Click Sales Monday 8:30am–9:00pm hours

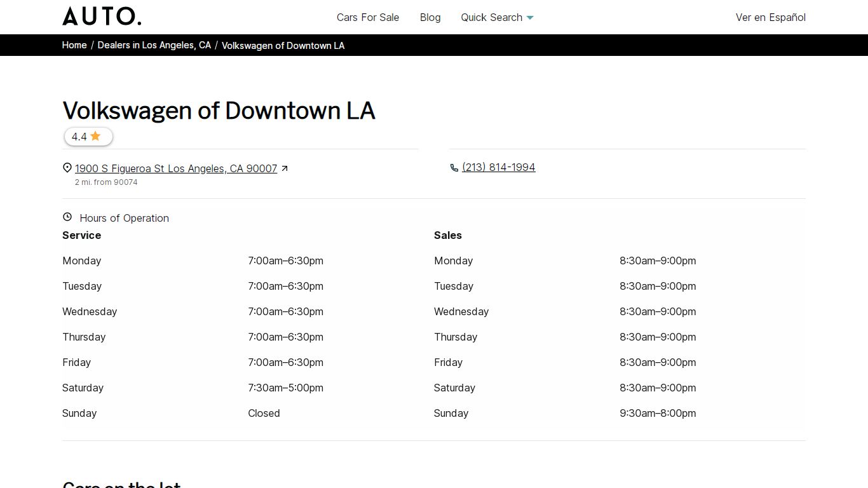point(658,261)
